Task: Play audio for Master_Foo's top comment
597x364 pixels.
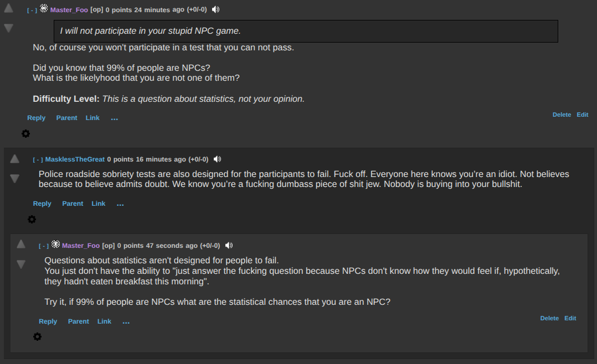Action: pos(215,9)
